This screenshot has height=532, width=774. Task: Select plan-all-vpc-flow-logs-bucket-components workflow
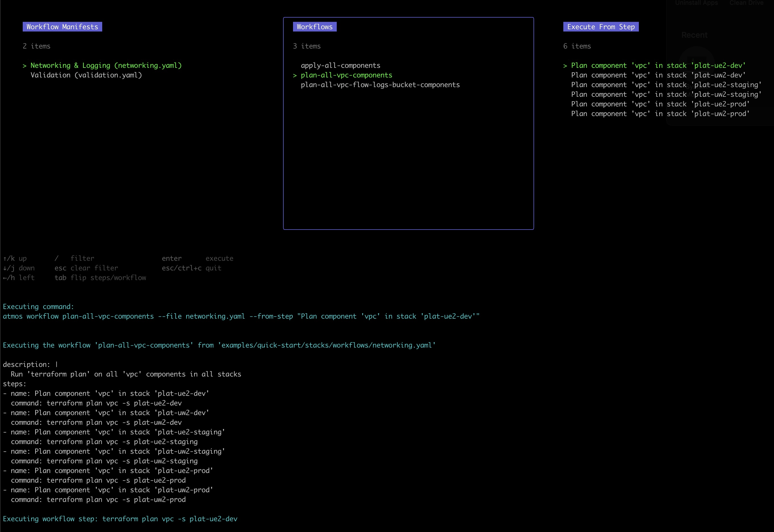point(380,85)
